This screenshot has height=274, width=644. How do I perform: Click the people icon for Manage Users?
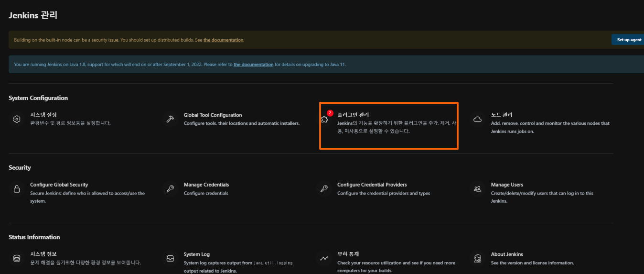click(477, 189)
